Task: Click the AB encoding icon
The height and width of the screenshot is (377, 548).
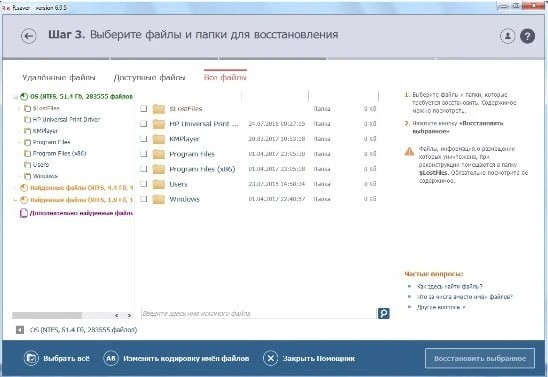Action: click(x=111, y=358)
